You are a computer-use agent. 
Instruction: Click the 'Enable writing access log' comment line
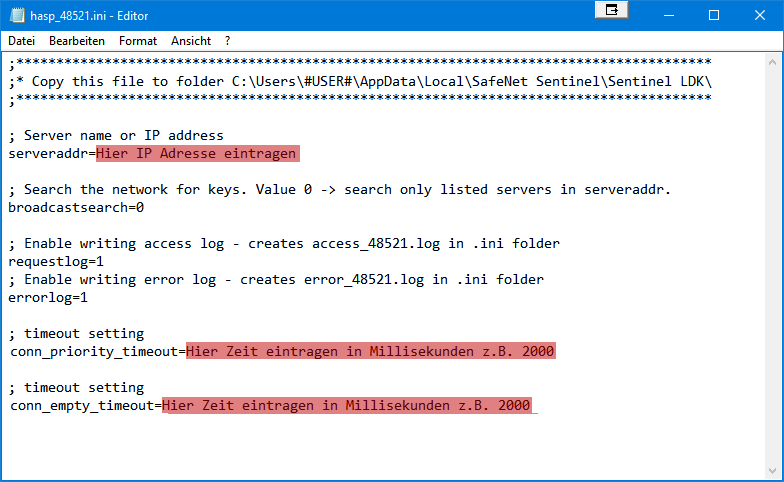click(x=284, y=244)
